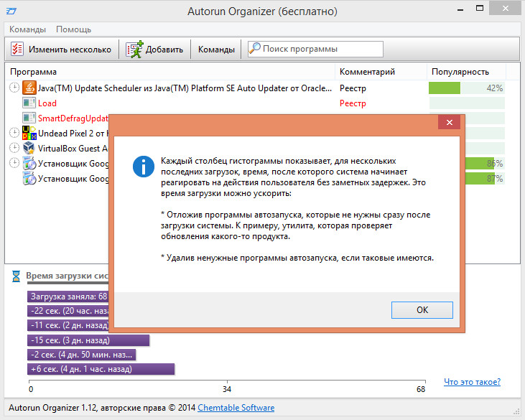
Task: Click the hourglass icon near Время загрузки
Action: (16, 276)
